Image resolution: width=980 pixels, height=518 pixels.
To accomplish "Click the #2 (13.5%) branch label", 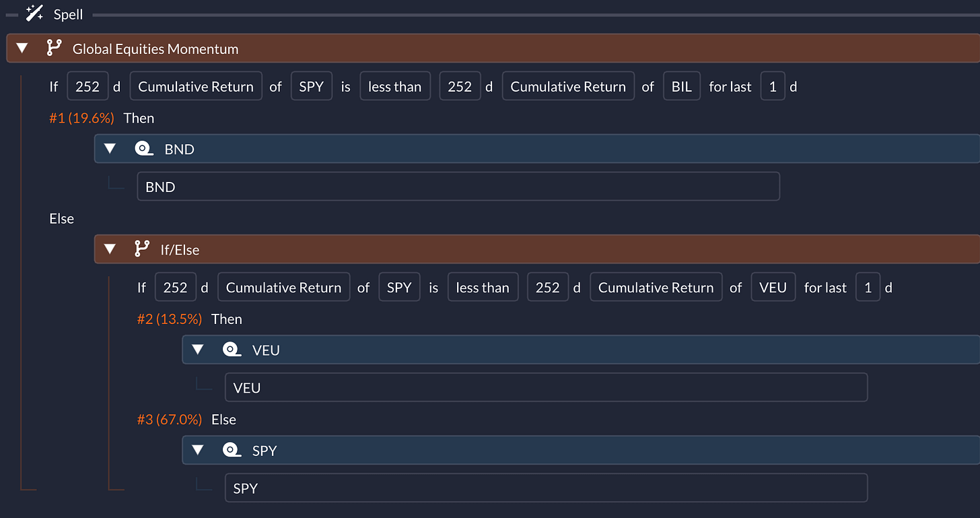I will pos(170,319).
